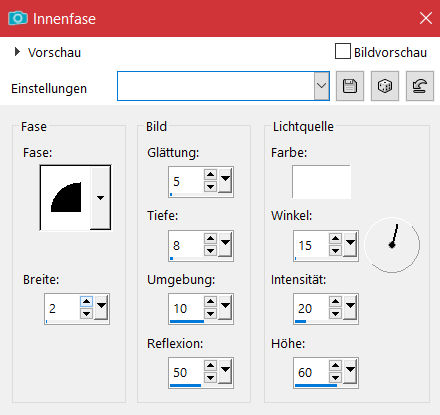Increase the Breite value with up arrow
The width and height of the screenshot is (440, 415).
coord(86,302)
